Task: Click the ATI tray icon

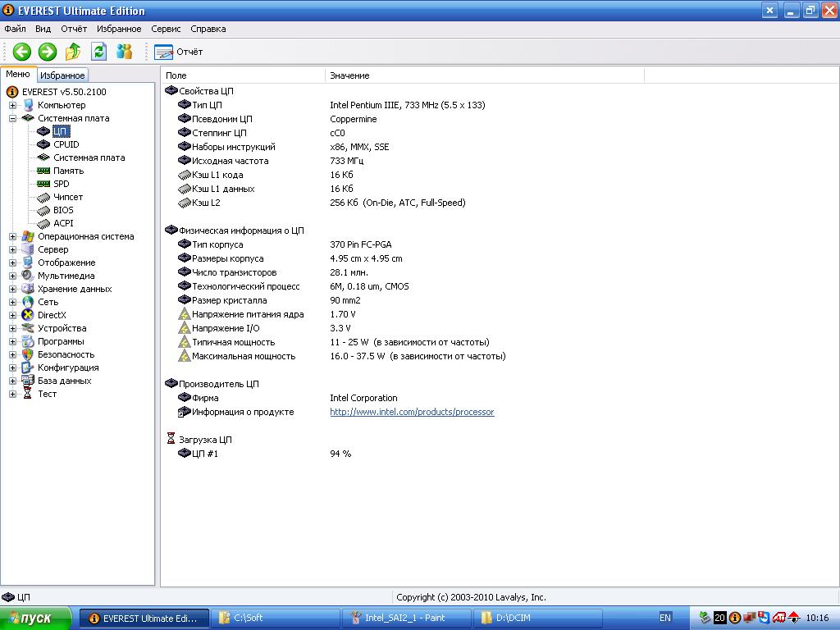Action: (x=779, y=618)
